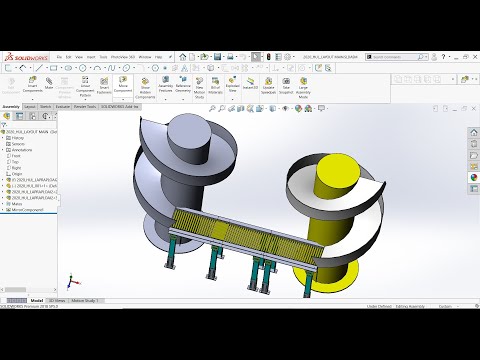Click the Take Snapshot camera tool

click(286, 86)
